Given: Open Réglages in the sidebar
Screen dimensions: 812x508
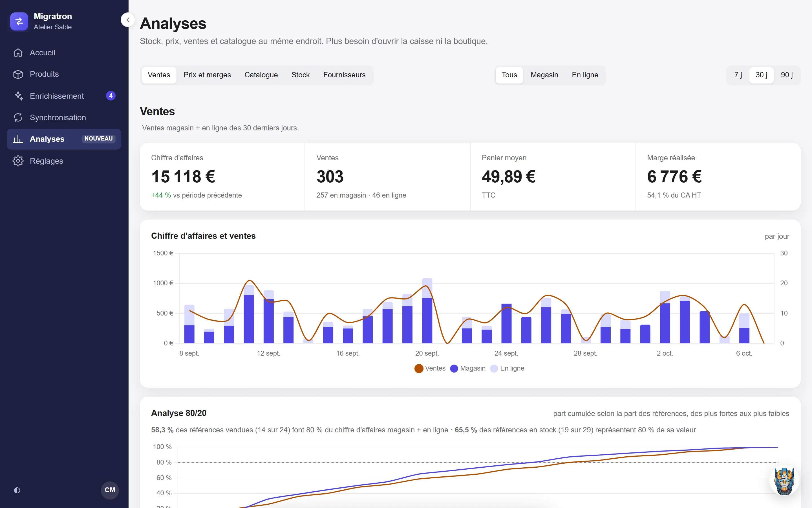Looking at the screenshot, I should click(64, 161).
